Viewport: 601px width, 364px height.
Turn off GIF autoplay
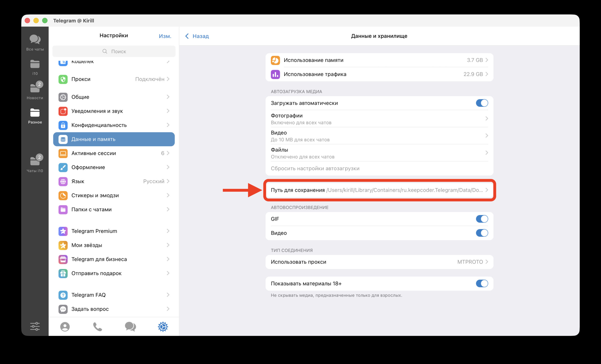[x=482, y=219]
